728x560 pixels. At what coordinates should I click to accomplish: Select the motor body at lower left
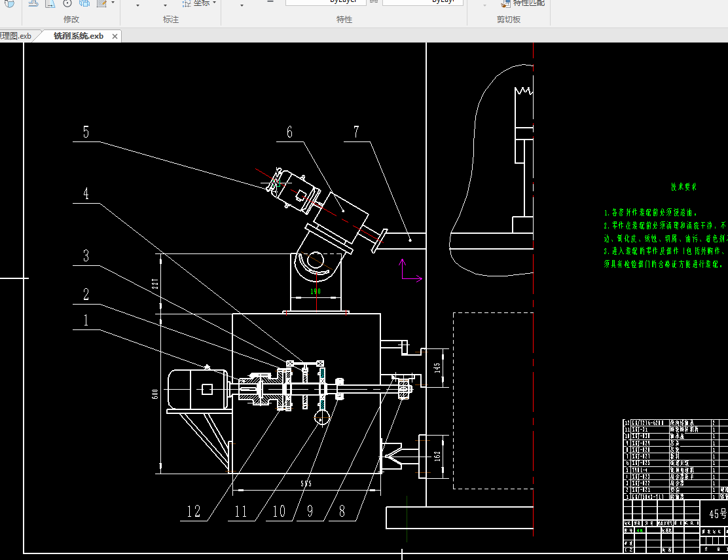[198, 390]
